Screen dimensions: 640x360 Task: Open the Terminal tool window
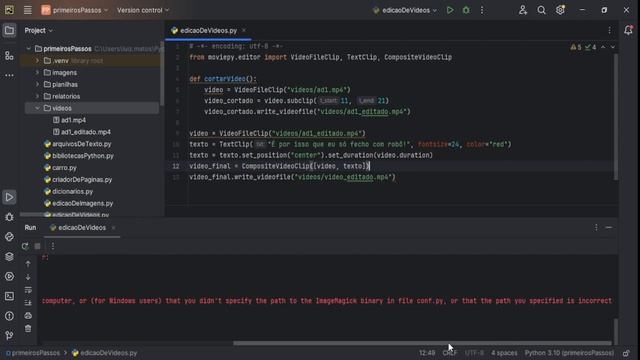pyautogui.click(x=9, y=296)
